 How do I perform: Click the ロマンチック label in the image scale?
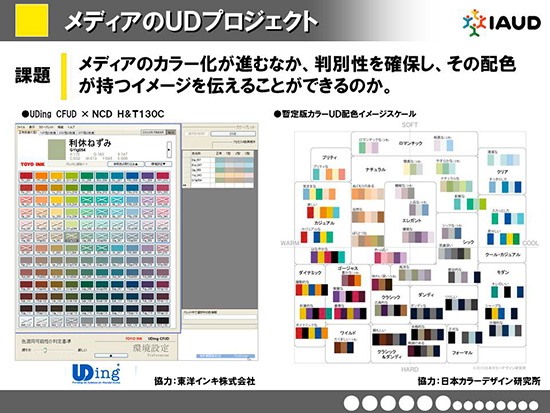coord(410,143)
